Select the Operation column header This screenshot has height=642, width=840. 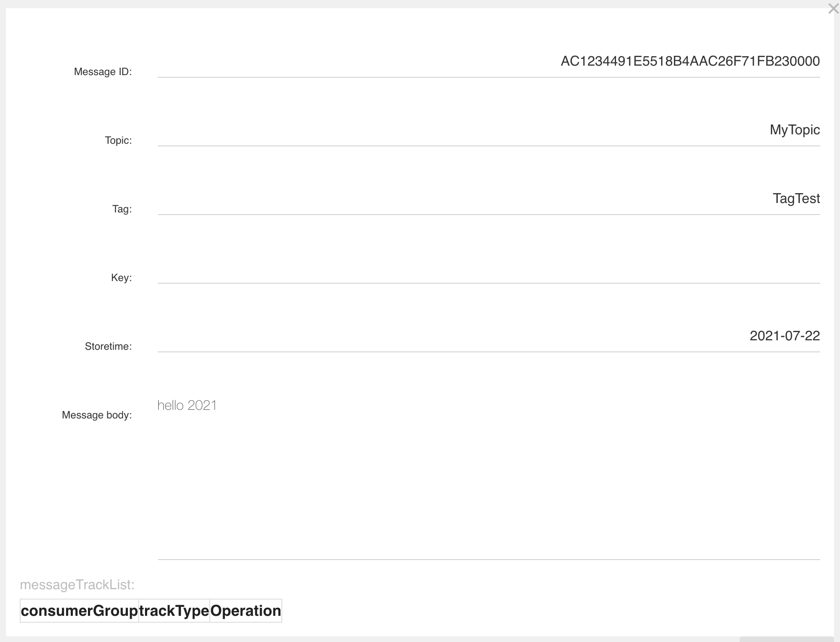pyautogui.click(x=245, y=611)
